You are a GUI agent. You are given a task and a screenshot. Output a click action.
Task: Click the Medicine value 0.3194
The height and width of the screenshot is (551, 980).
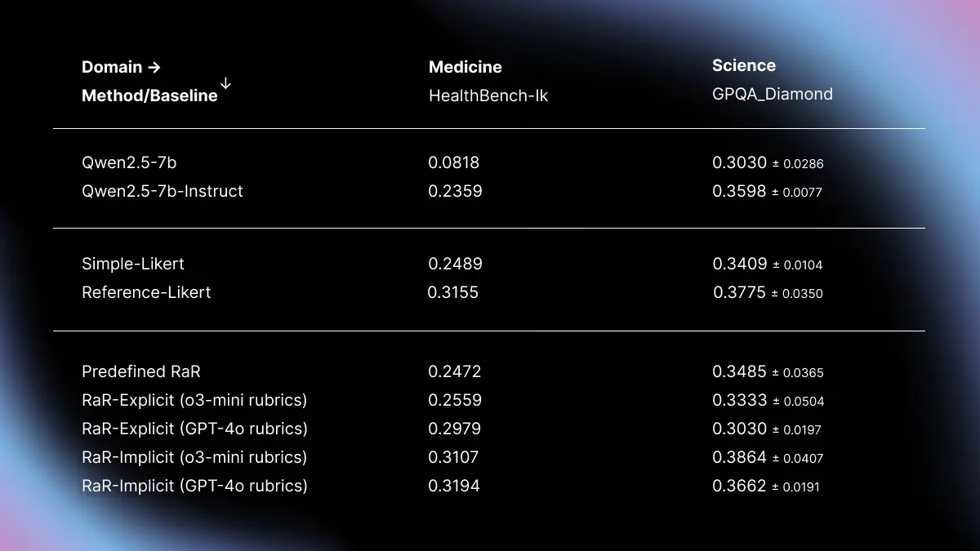(x=454, y=486)
